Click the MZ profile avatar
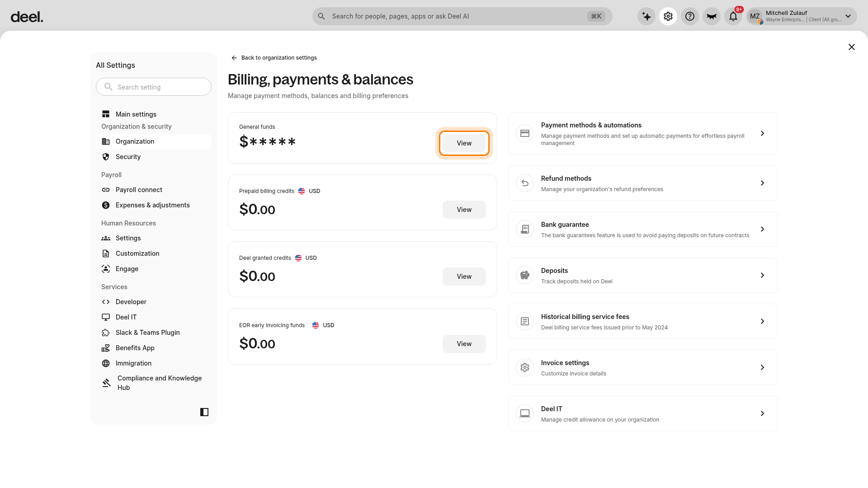Screen dimensions: 868x488 click(x=755, y=16)
